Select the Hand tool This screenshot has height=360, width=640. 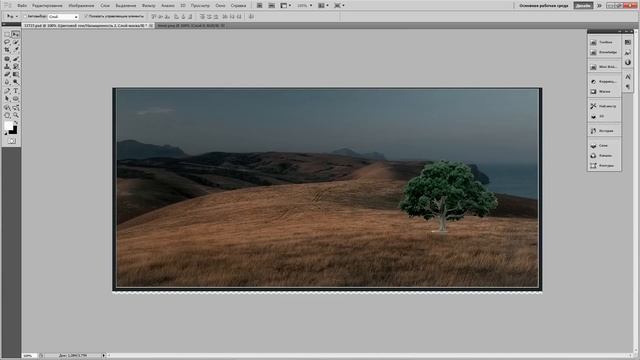(7, 116)
